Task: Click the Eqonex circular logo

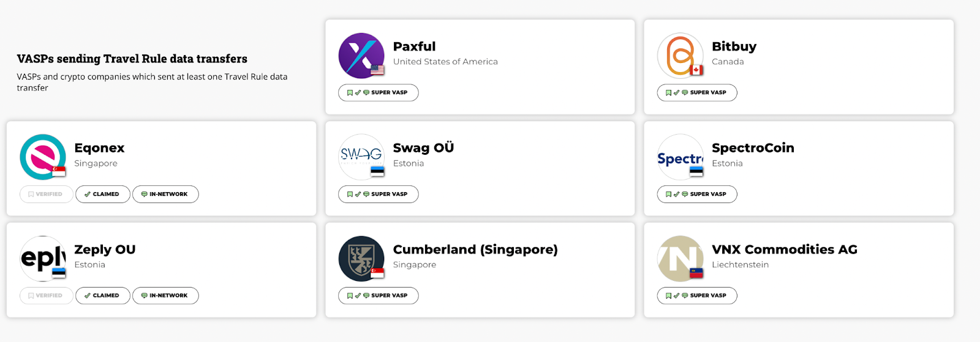Action: click(43, 157)
